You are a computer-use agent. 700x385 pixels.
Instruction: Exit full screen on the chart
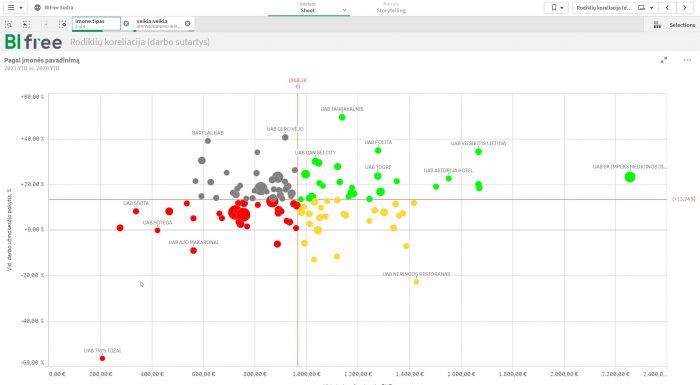click(664, 60)
